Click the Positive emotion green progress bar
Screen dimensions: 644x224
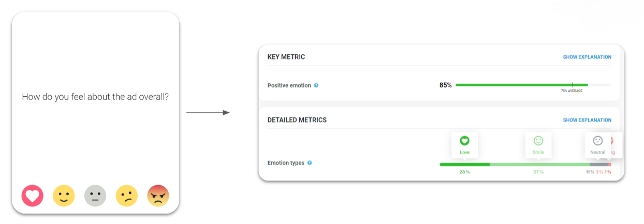tap(522, 85)
